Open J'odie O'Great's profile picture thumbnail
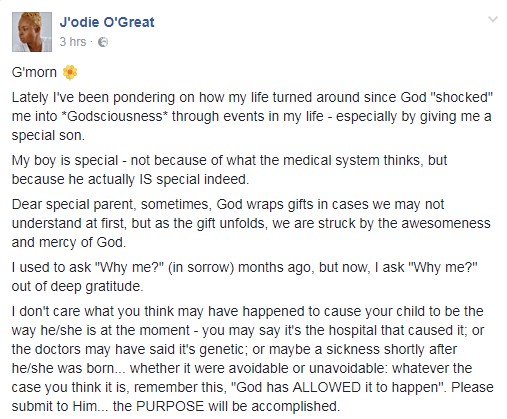This screenshot has width=507, height=419. (32, 32)
